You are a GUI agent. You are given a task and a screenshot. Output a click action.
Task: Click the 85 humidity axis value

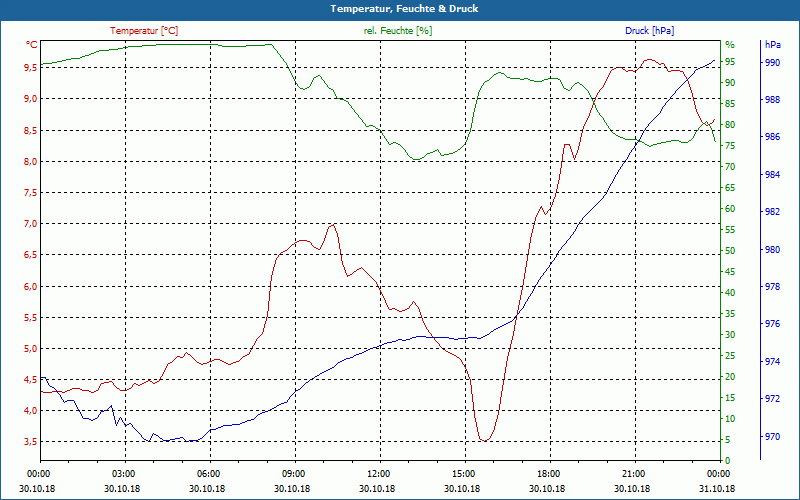click(730, 104)
